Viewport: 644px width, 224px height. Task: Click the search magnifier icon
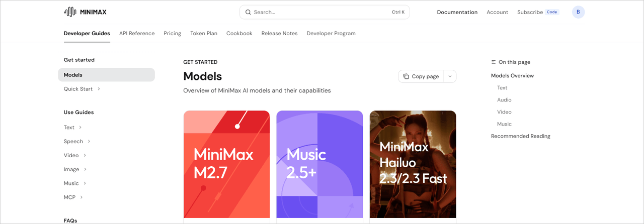[248, 12]
